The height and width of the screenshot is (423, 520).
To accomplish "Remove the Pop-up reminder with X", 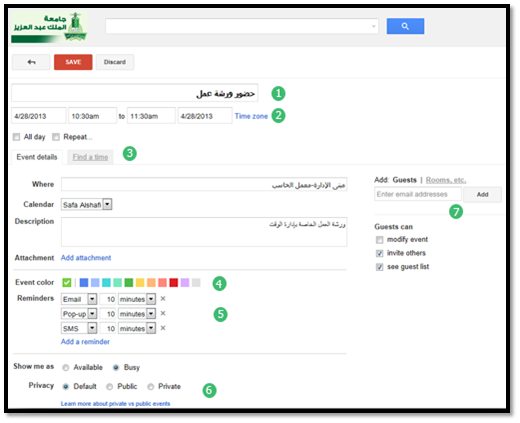I will (x=163, y=313).
